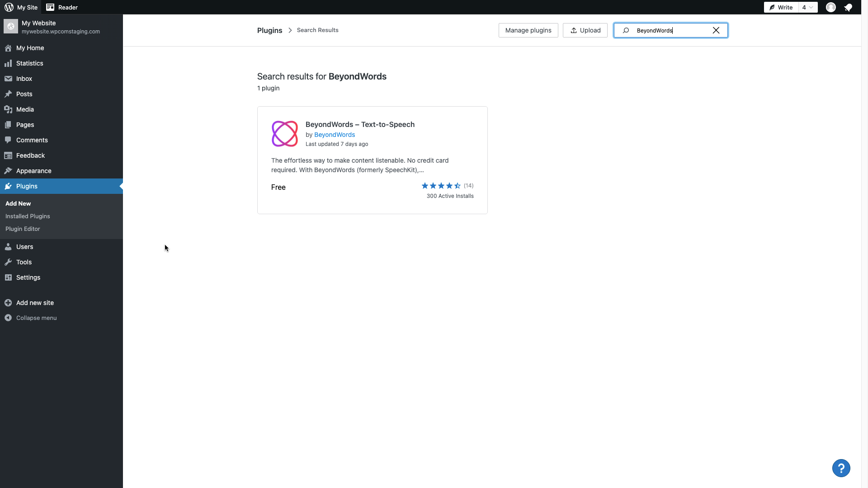The height and width of the screenshot is (488, 868).
Task: Expand the Write drafts dropdown arrow
Action: click(811, 7)
